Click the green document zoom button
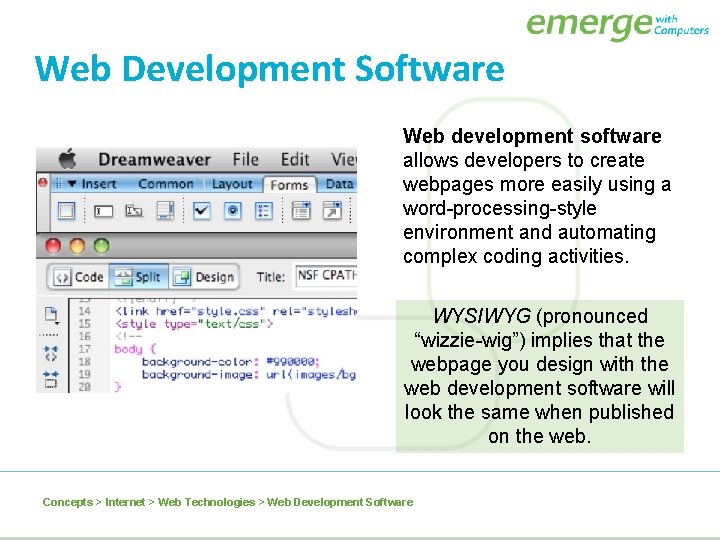The image size is (720, 540). (101, 246)
